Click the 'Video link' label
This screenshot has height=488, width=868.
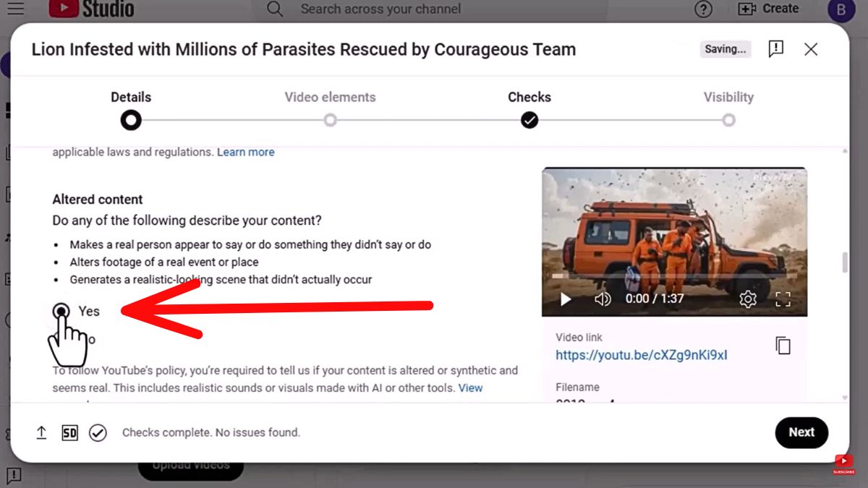pyautogui.click(x=579, y=337)
